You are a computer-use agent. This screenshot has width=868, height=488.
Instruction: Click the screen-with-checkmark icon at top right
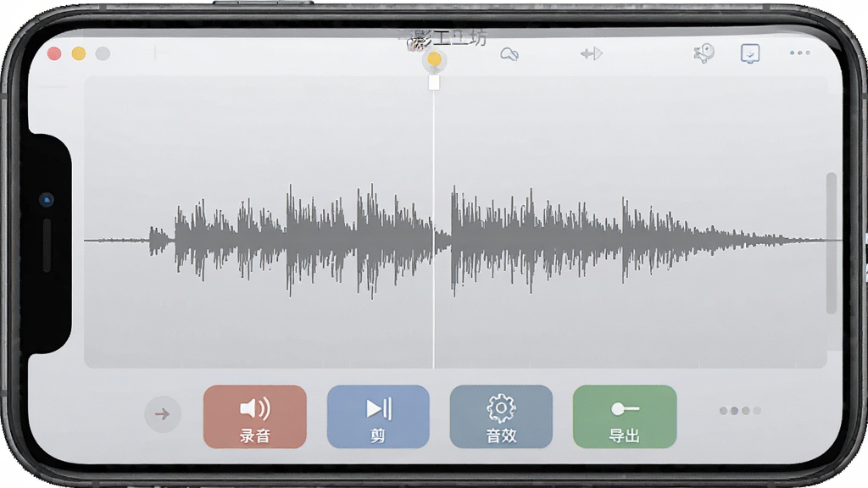pyautogui.click(x=750, y=53)
